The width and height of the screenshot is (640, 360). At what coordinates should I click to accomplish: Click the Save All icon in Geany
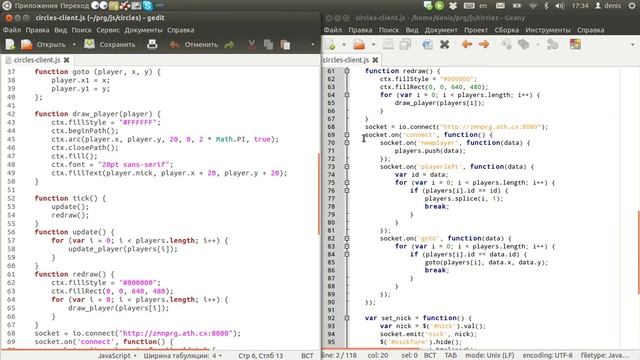[x=405, y=44]
